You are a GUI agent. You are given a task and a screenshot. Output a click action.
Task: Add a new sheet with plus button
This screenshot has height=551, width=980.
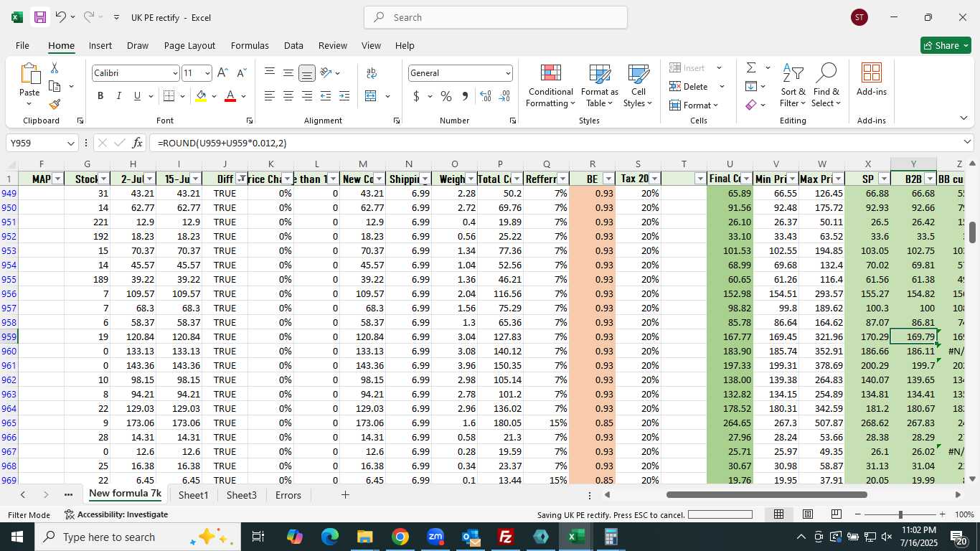[x=345, y=495]
